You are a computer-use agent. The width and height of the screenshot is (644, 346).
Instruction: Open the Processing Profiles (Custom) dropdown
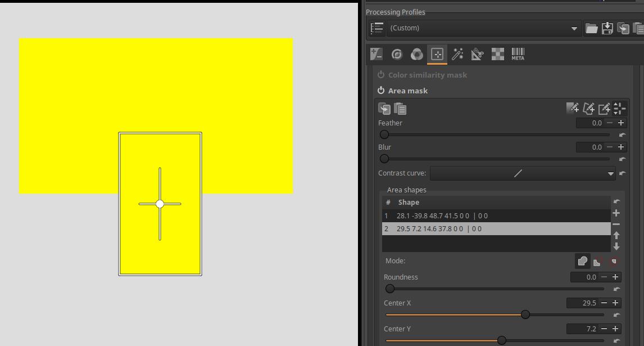click(483, 28)
